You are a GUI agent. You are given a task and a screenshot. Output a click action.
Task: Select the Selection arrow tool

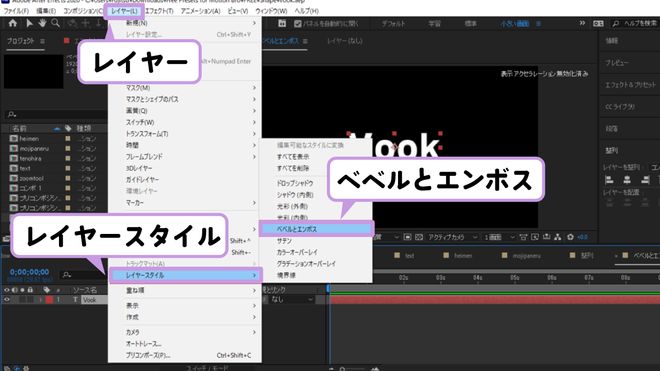point(29,24)
